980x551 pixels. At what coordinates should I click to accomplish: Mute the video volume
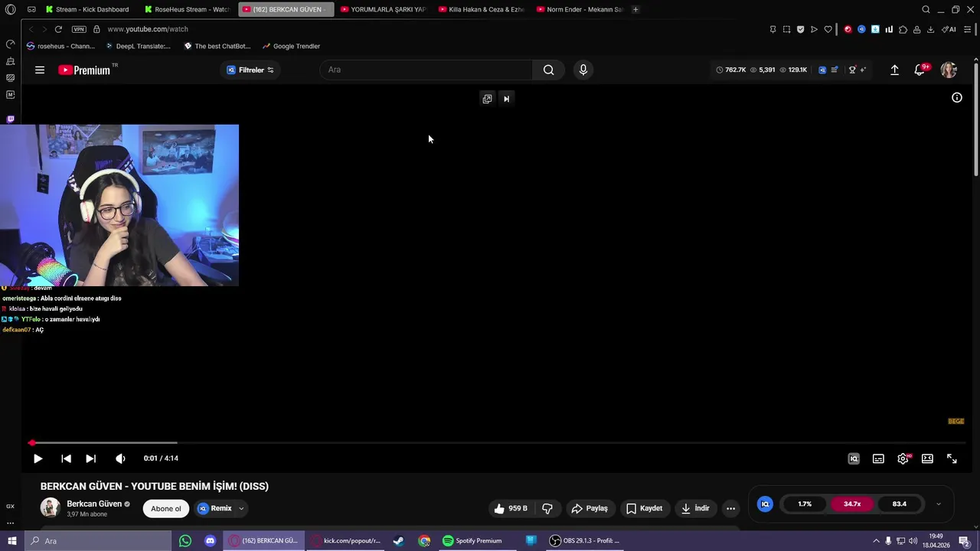tap(120, 458)
